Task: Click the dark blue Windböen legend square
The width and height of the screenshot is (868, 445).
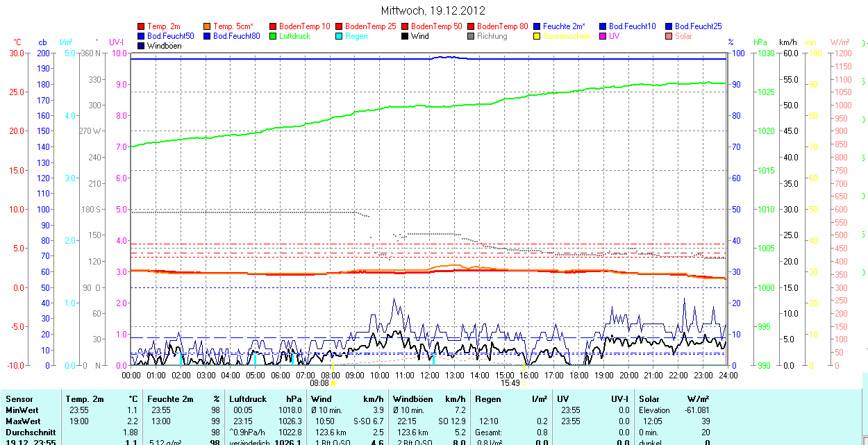Action: [x=142, y=46]
